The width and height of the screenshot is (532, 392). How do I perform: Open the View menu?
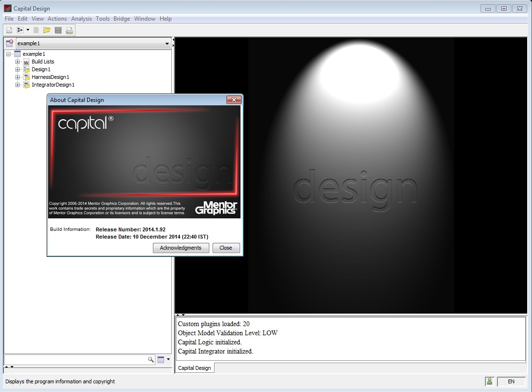click(38, 19)
